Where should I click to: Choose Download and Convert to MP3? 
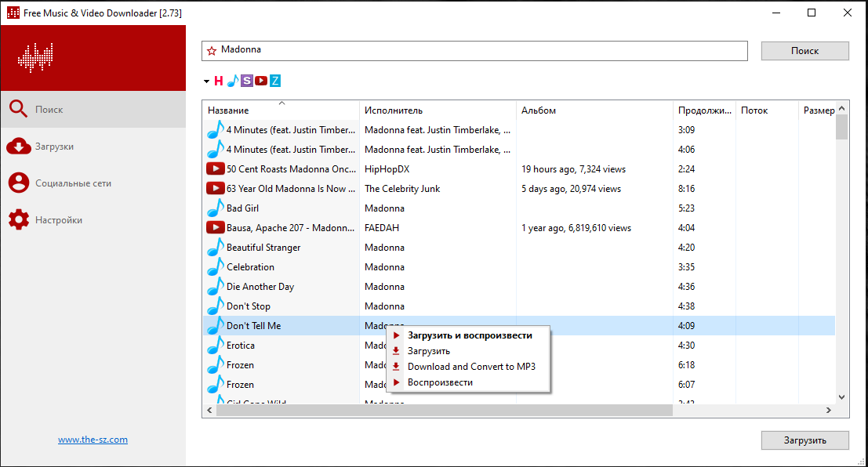[x=468, y=366]
